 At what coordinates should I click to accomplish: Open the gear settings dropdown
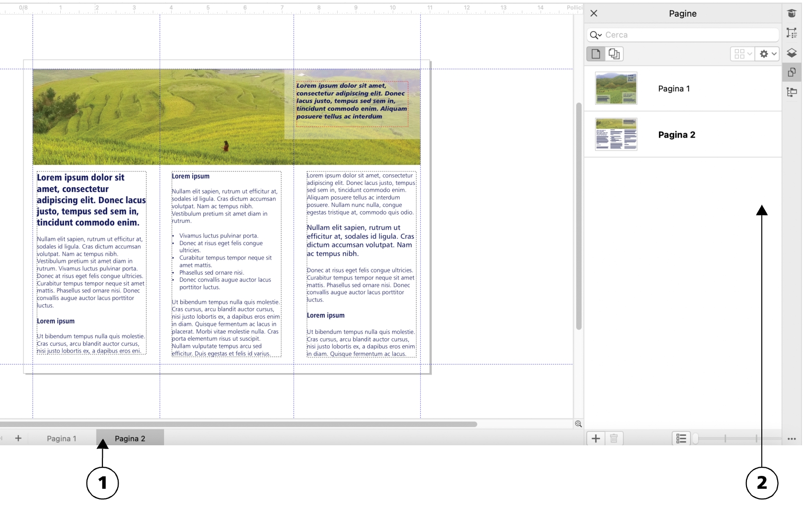coord(767,54)
